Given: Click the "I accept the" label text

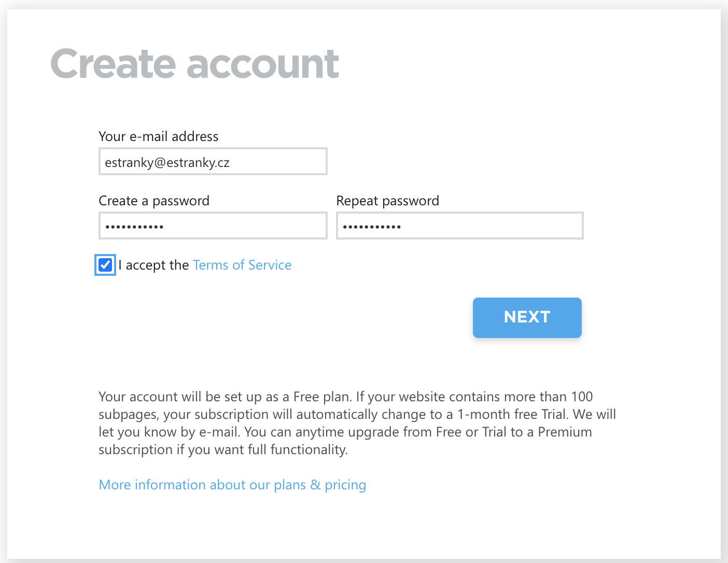Looking at the screenshot, I should coord(153,265).
